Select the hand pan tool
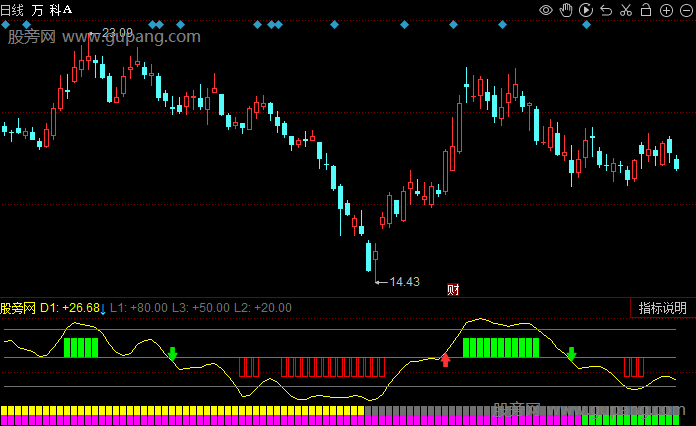 [566, 10]
